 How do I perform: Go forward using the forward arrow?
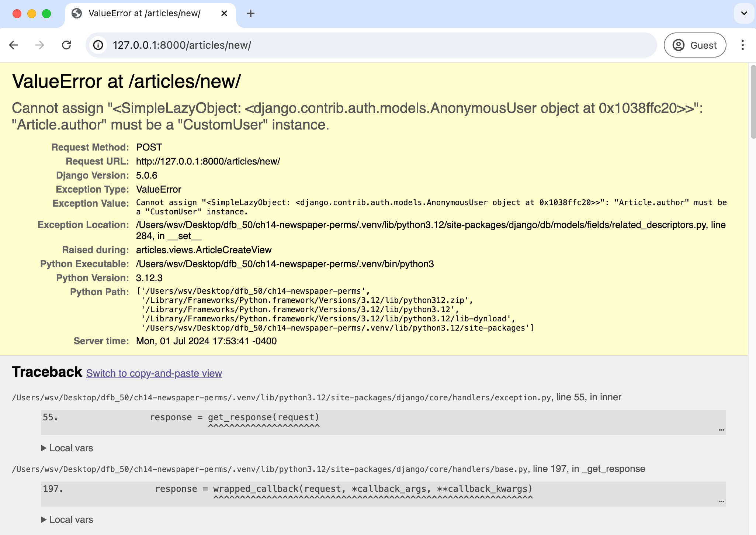[39, 45]
